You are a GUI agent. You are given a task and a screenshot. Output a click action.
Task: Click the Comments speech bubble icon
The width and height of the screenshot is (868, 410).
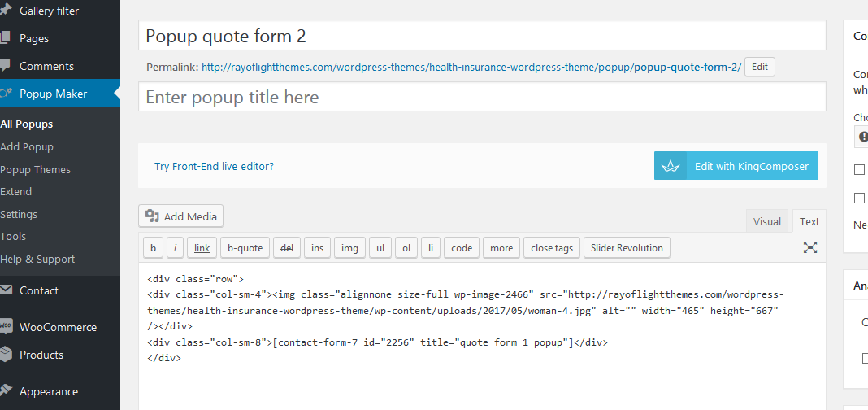(6, 66)
